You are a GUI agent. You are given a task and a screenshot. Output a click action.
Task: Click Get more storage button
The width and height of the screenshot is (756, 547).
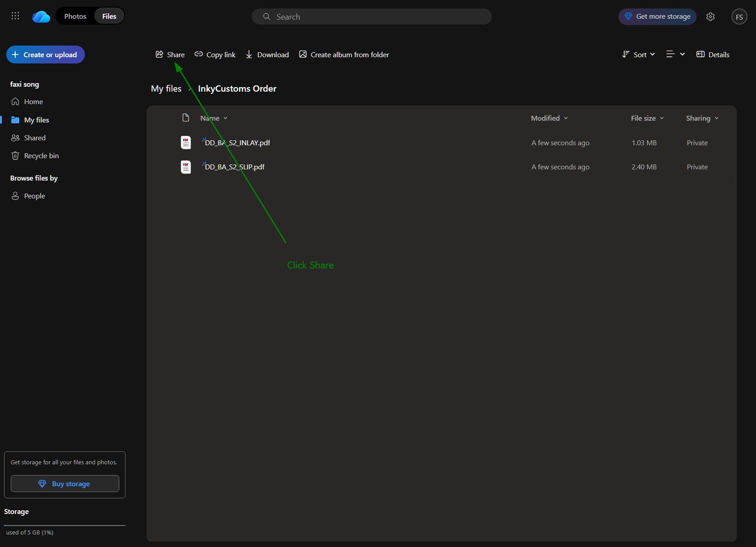(657, 17)
